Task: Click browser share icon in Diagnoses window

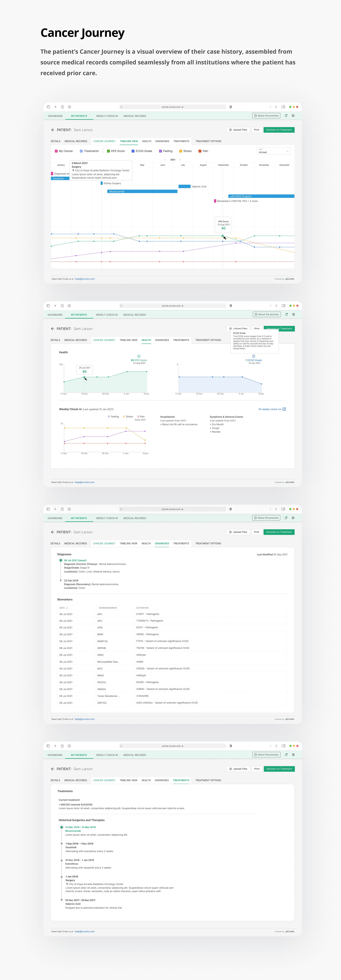Action: click(x=62, y=509)
